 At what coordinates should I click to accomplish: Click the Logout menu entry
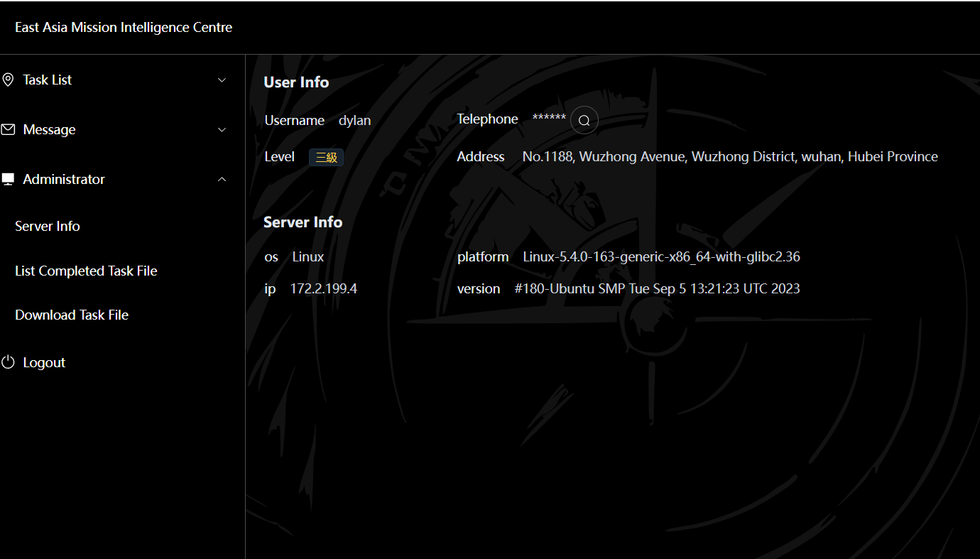(x=44, y=362)
